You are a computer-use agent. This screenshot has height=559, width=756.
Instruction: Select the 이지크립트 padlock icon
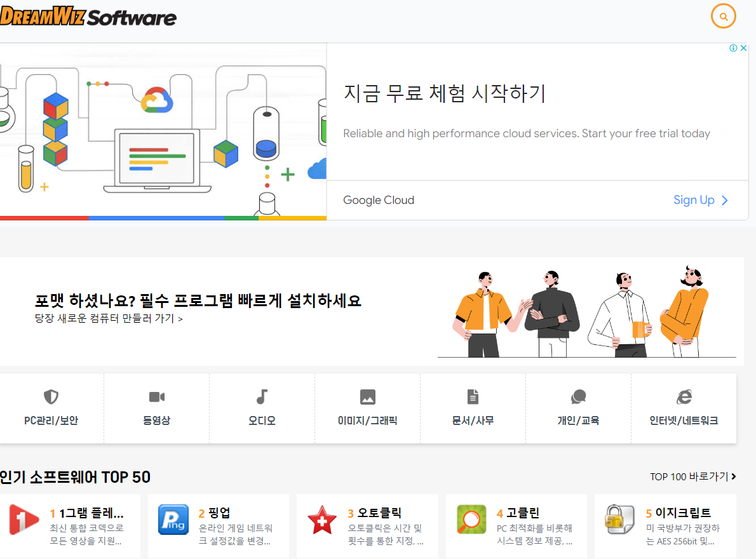pyautogui.click(x=619, y=520)
